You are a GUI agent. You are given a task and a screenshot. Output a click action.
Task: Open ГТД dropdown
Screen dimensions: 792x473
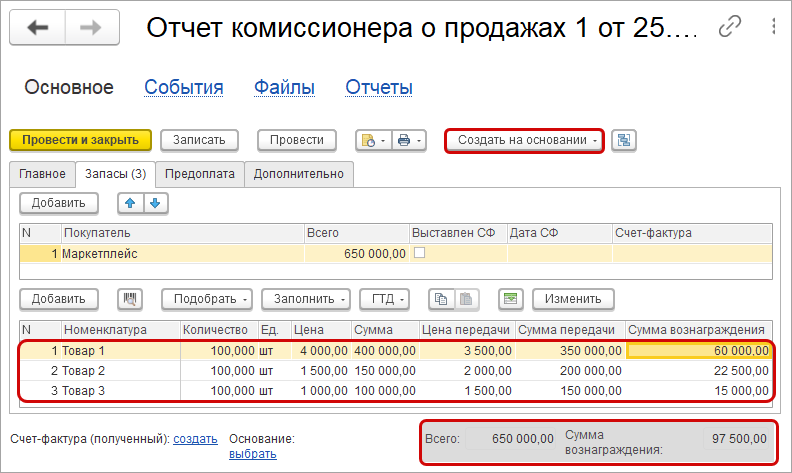pos(384,299)
